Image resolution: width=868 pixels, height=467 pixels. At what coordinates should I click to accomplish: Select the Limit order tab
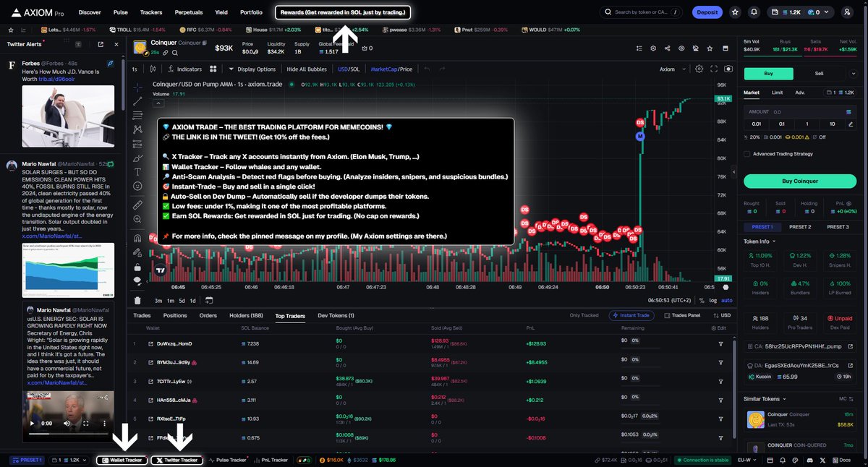(777, 93)
